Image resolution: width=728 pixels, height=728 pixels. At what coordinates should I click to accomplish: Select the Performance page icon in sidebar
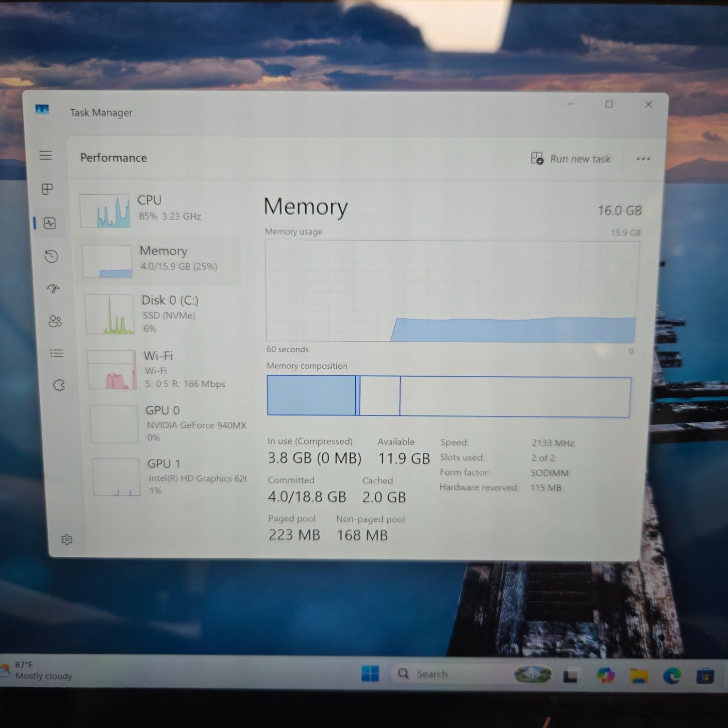tap(50, 223)
